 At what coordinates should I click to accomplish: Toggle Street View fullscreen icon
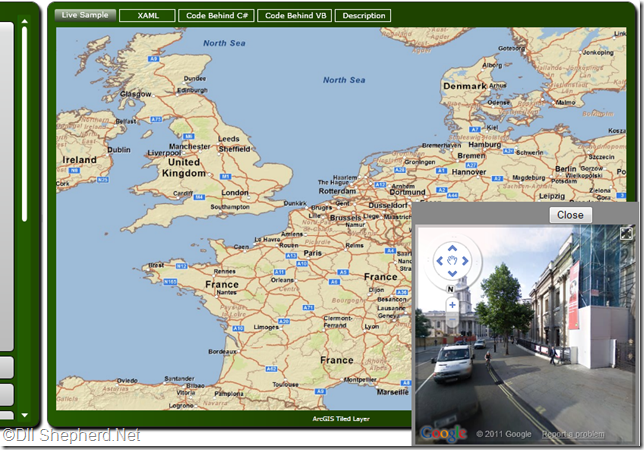click(626, 233)
